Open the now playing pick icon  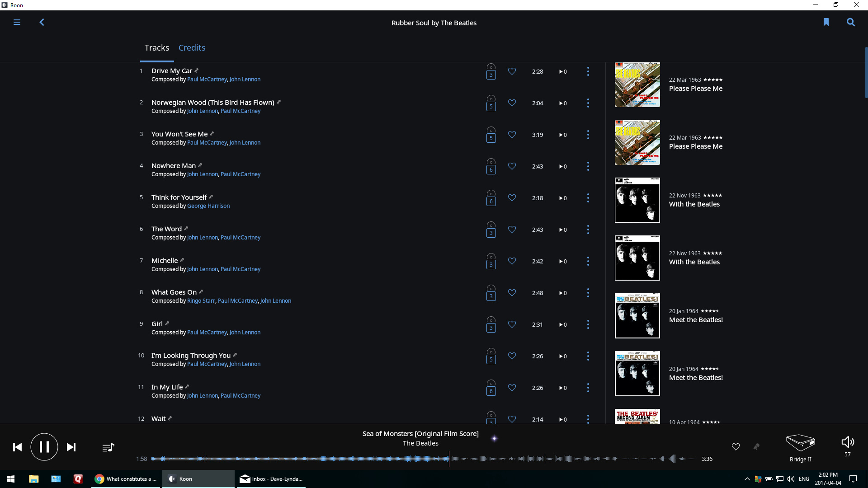(756, 447)
